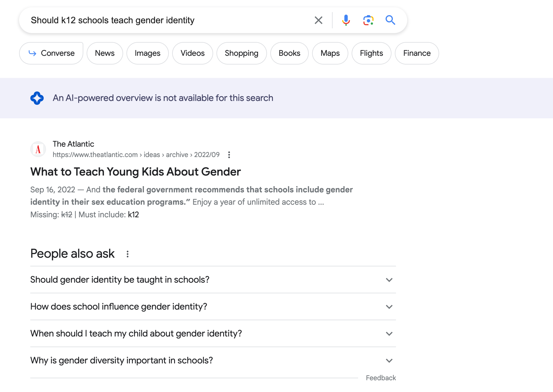Open People also ask options menu

point(128,254)
